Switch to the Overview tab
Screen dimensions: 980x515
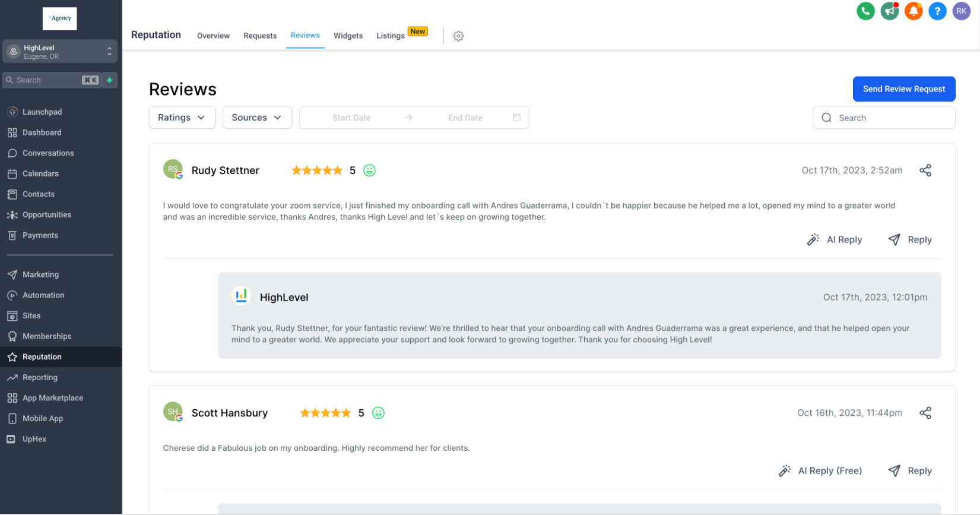[x=213, y=36]
